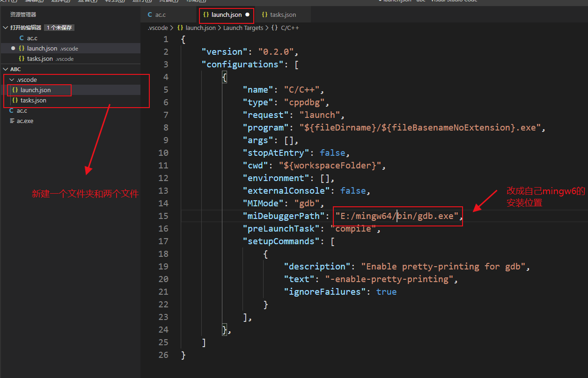Click the JSON icon beside tasks.json inside .vscode folder
This screenshot has height=378, width=588.
tap(15, 100)
